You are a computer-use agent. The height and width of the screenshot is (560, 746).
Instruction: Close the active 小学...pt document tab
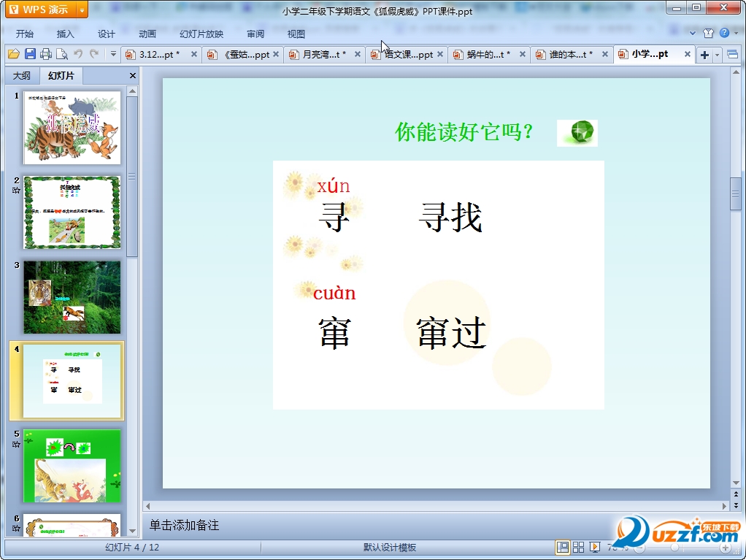point(688,54)
